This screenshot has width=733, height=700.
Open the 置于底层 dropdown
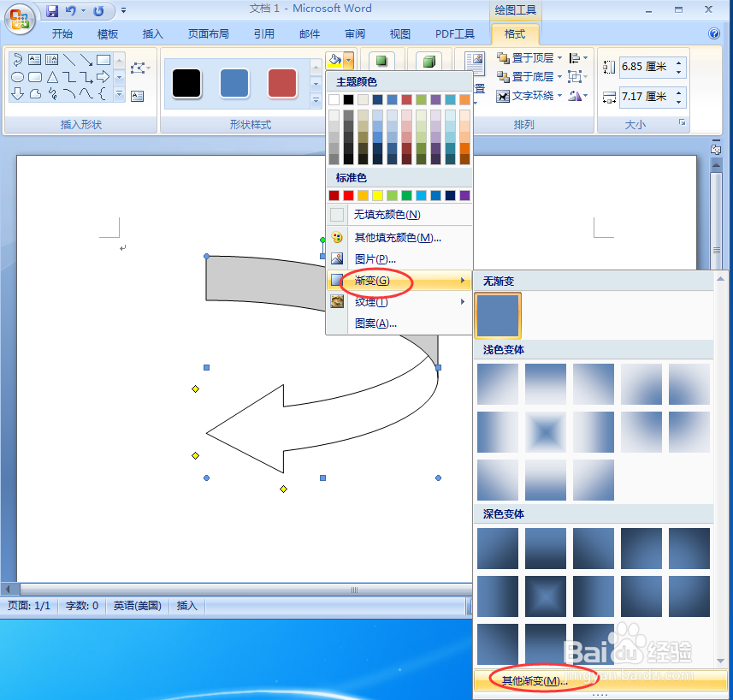[529, 77]
